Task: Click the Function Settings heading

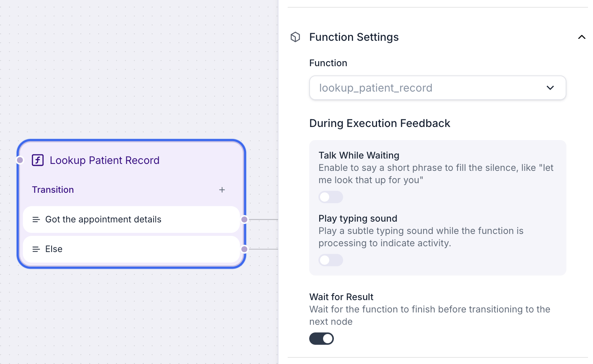Action: point(354,37)
